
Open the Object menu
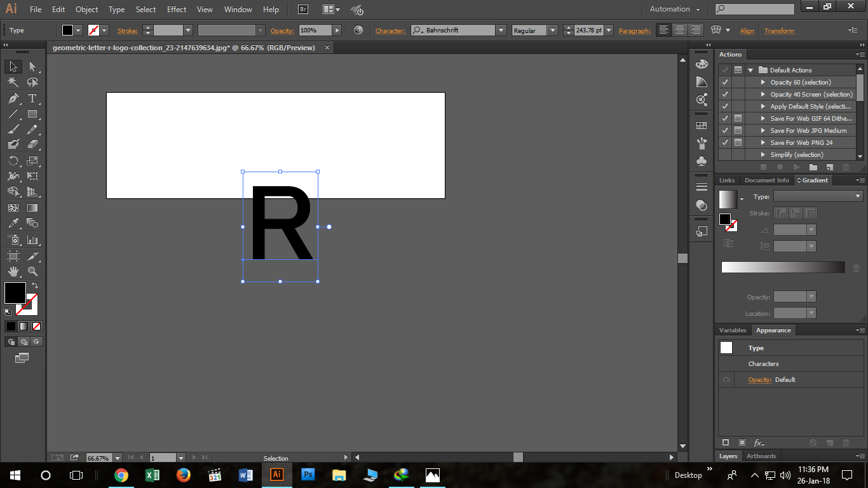pos(86,10)
